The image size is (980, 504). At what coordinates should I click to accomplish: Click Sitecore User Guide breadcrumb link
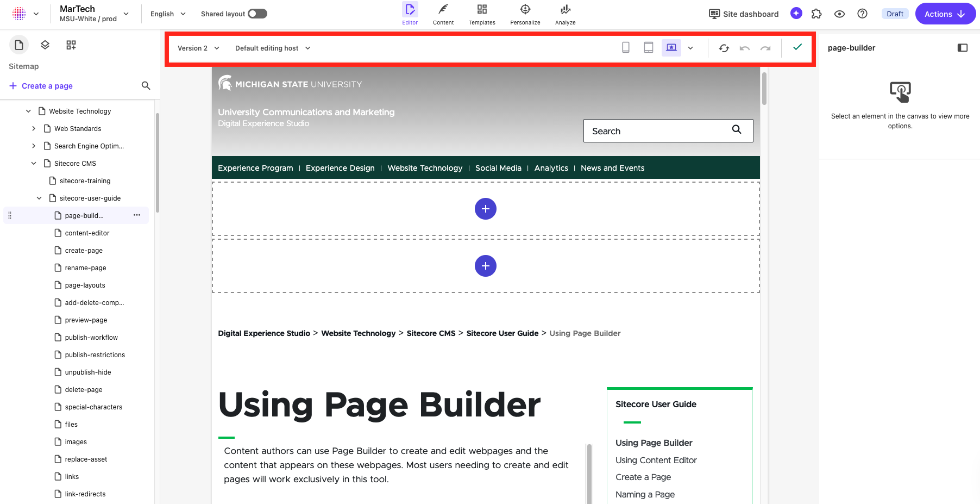502,333
